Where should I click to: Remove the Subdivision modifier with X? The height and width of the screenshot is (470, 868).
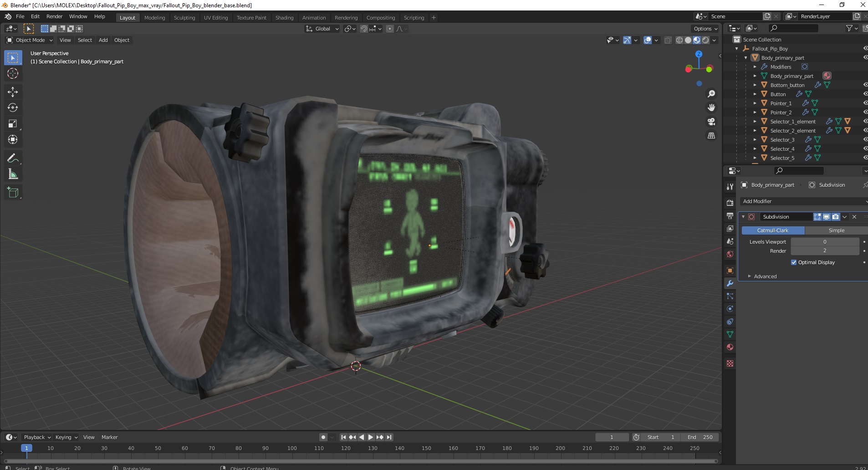[854, 217]
